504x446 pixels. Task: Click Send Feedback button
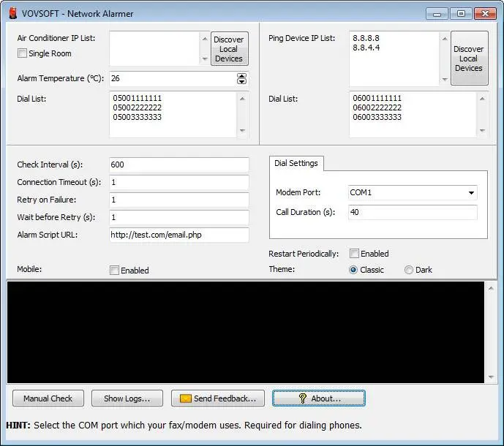click(x=218, y=398)
